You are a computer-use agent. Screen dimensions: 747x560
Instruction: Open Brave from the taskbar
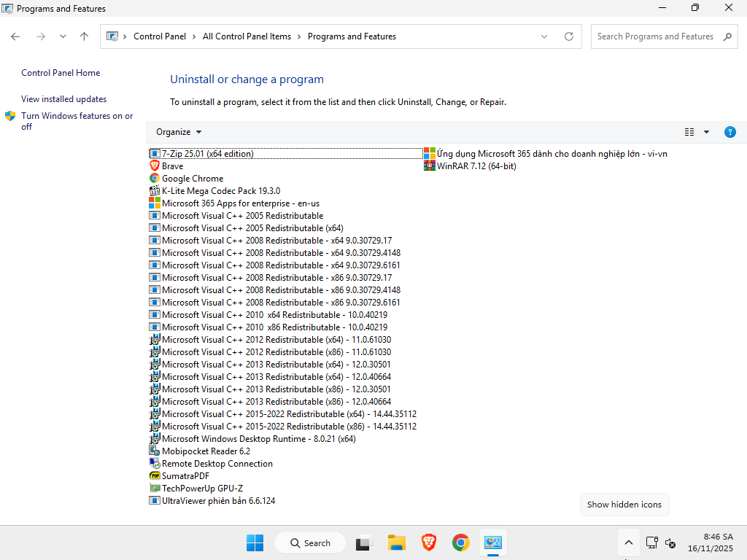pos(428,542)
